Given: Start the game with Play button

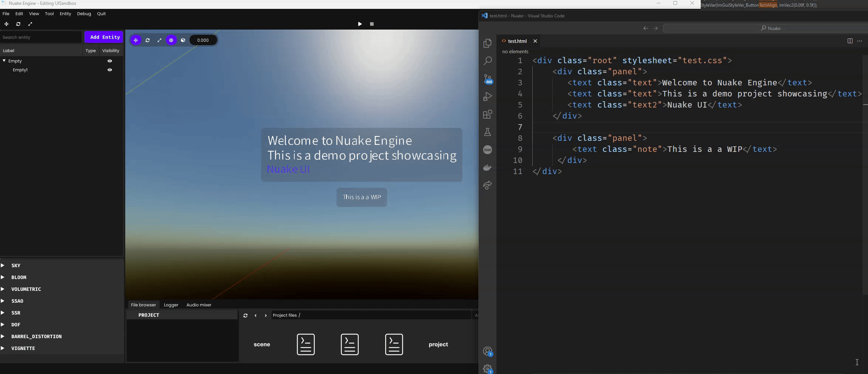Looking at the screenshot, I should click(x=360, y=24).
